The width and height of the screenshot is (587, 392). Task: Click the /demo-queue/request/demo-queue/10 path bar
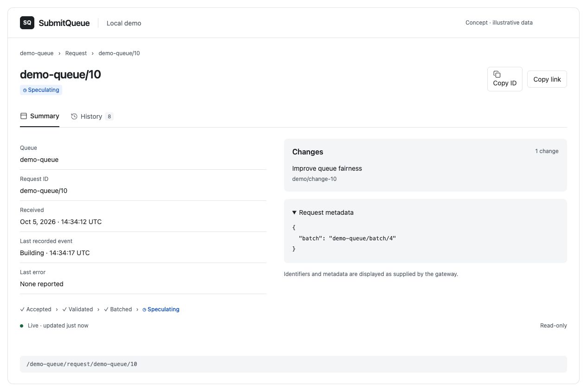point(293,364)
